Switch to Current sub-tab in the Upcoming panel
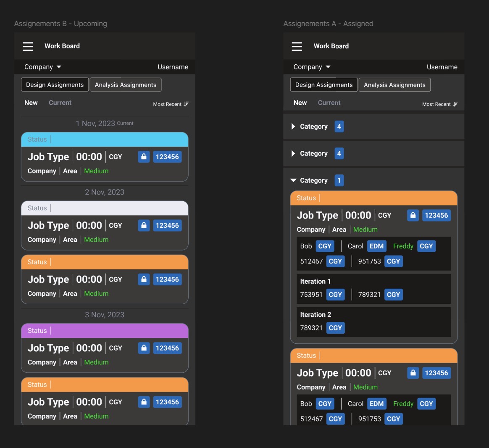 coord(60,103)
